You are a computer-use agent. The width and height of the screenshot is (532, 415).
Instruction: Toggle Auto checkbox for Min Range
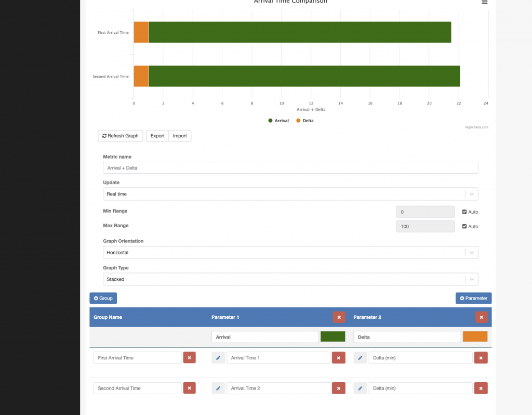tap(464, 212)
